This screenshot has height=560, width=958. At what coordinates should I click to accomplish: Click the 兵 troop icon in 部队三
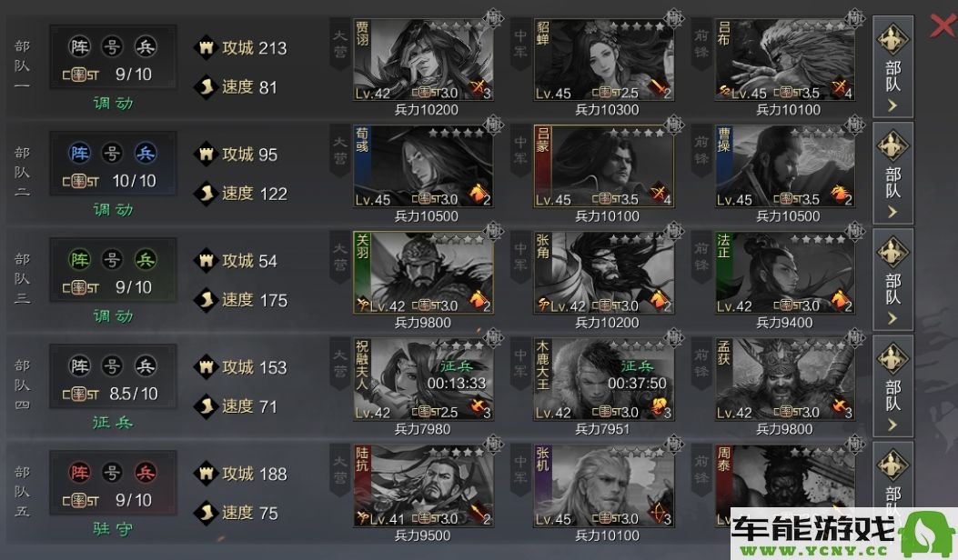coord(146,259)
